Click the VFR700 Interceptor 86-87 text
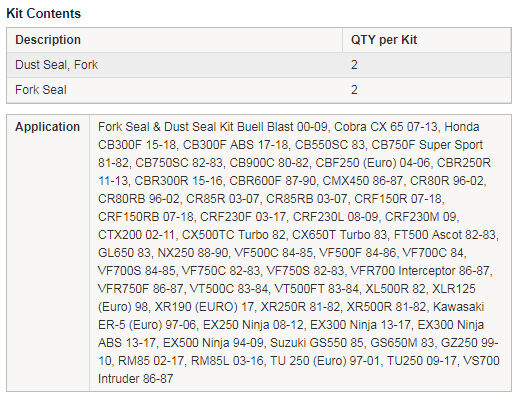Viewport: 520px width, 401px height. [420, 271]
